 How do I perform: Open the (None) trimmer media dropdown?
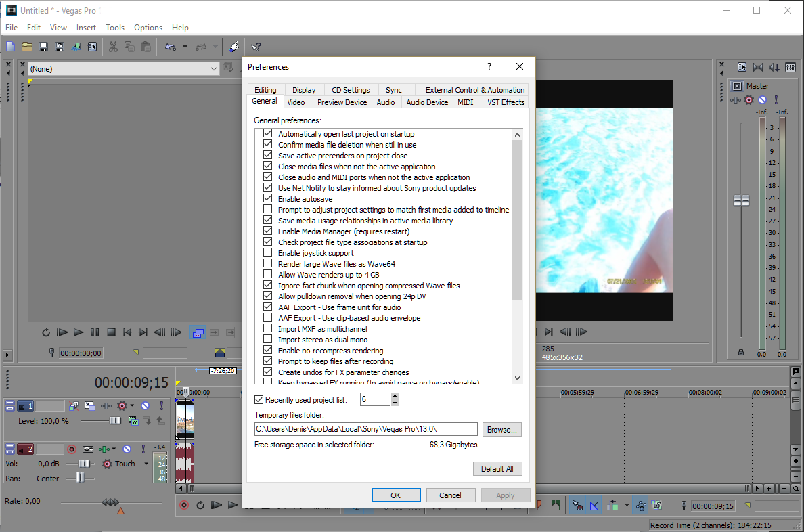pos(213,69)
